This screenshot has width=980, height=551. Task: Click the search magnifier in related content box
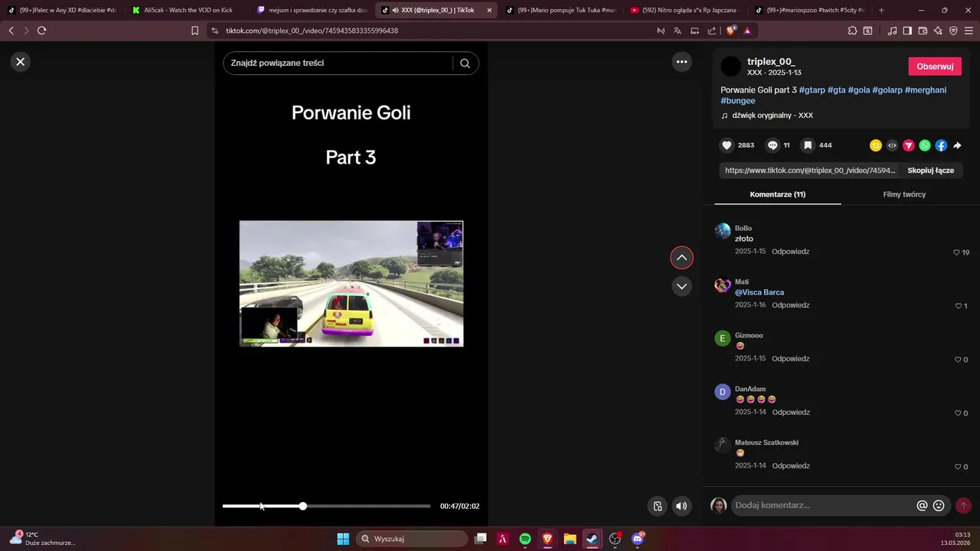tap(465, 64)
